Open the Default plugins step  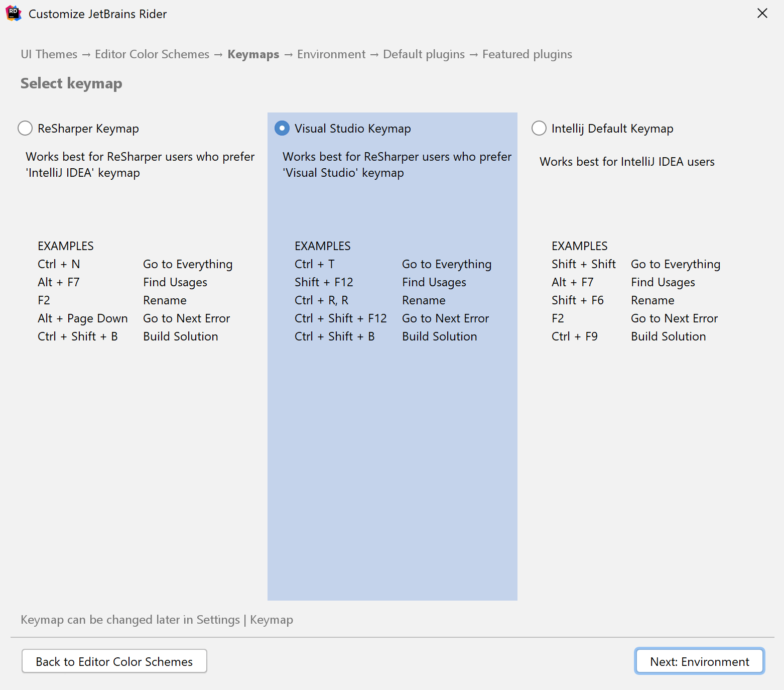pos(423,54)
